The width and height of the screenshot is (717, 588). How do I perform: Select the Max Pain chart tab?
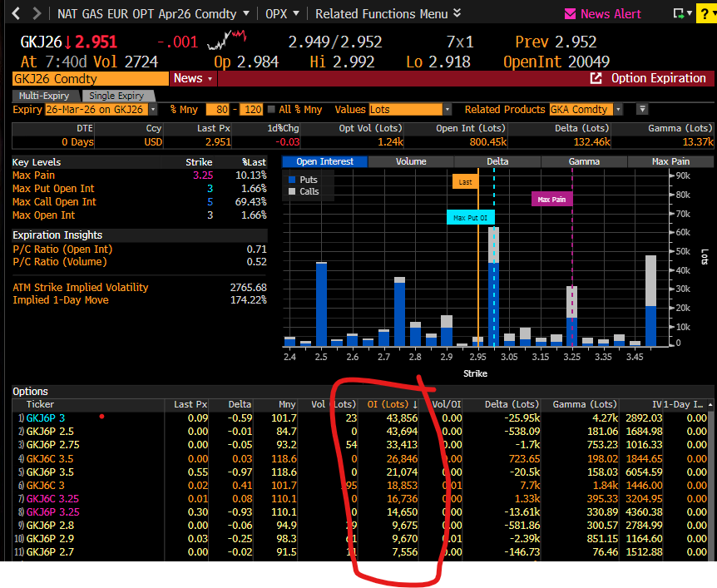[x=670, y=161]
